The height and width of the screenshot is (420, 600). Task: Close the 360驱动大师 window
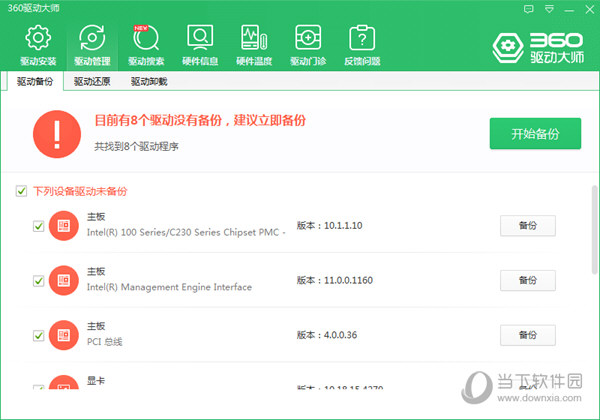(590, 9)
